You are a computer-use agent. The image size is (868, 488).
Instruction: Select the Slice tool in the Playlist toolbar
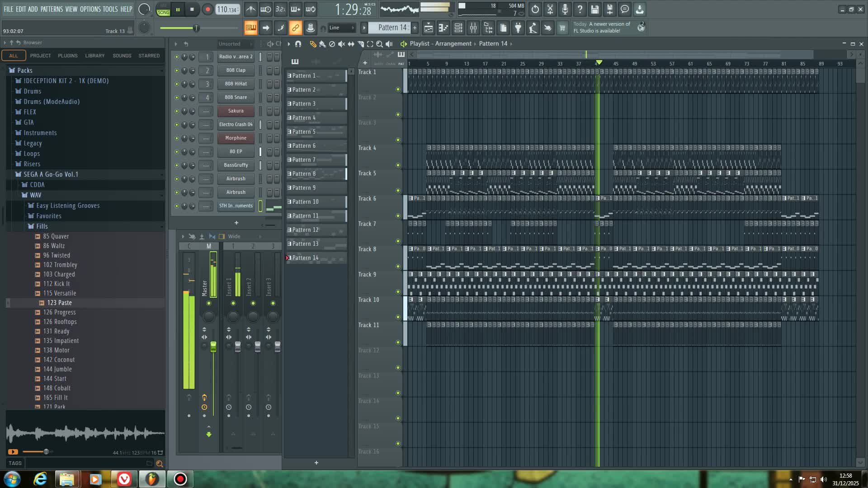pyautogui.click(x=360, y=44)
